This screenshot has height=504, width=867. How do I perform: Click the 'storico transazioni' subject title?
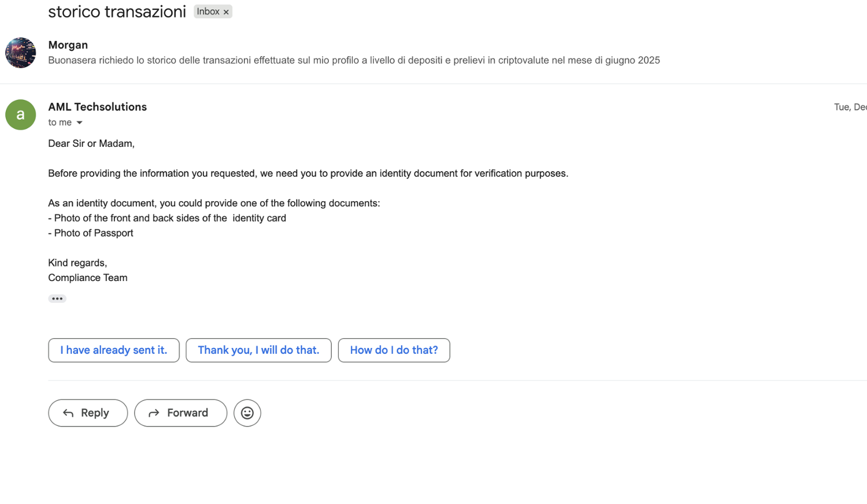point(117,12)
